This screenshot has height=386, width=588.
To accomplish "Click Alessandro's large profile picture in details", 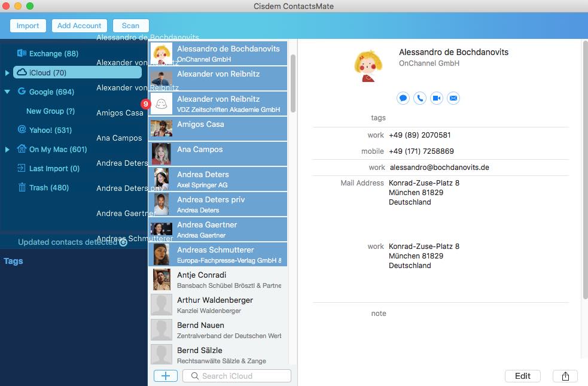I will [368, 66].
